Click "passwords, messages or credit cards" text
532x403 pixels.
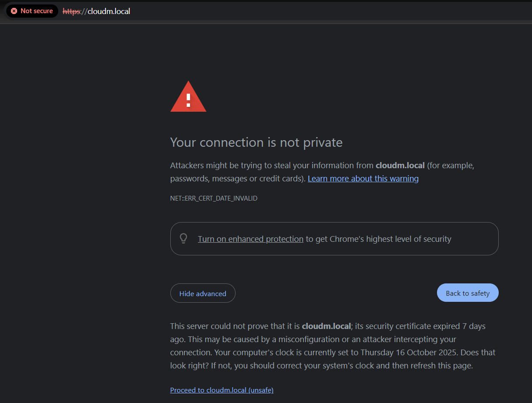[236, 179]
